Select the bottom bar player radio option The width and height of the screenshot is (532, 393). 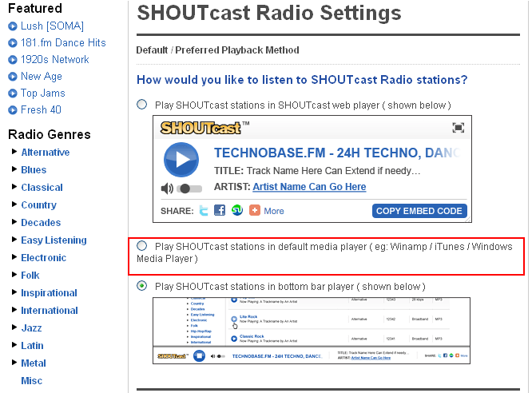coord(142,286)
